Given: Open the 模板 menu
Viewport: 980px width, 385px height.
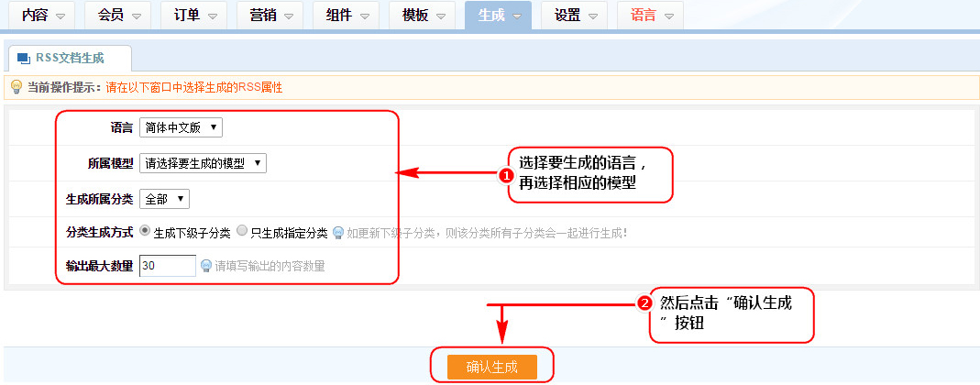Looking at the screenshot, I should [423, 16].
